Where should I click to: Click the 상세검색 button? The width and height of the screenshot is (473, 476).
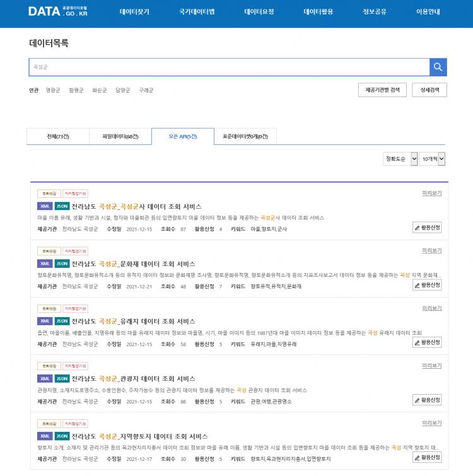point(429,90)
